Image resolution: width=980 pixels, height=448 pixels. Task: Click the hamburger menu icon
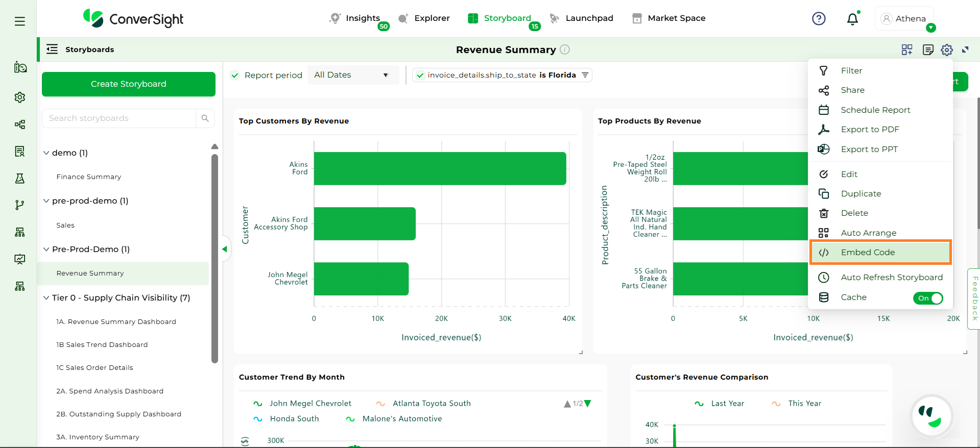pyautogui.click(x=20, y=21)
